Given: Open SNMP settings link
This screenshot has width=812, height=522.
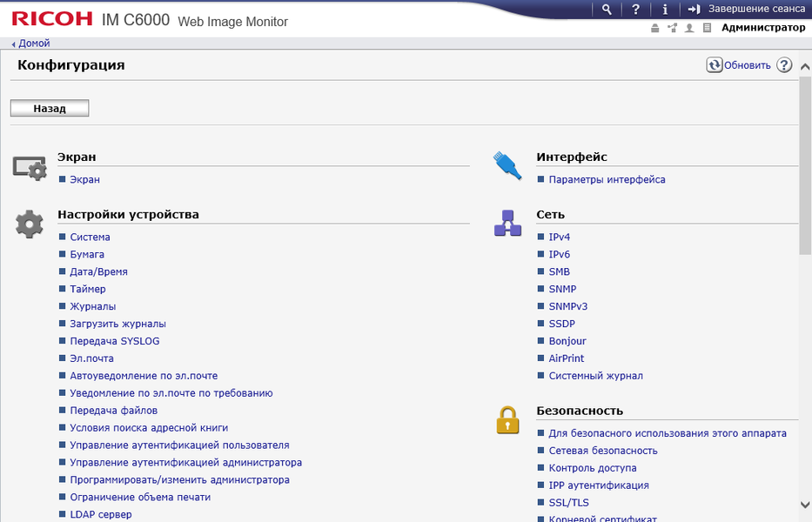Looking at the screenshot, I should [562, 289].
